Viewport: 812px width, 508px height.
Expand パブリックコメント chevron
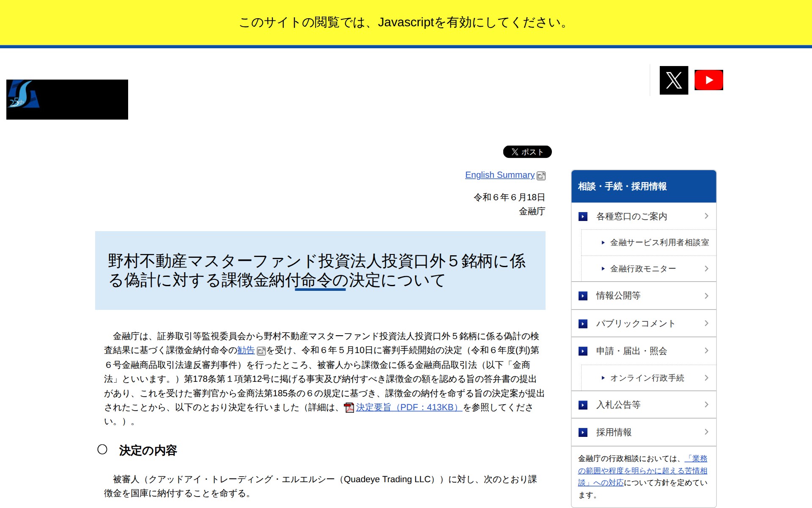coord(706,323)
